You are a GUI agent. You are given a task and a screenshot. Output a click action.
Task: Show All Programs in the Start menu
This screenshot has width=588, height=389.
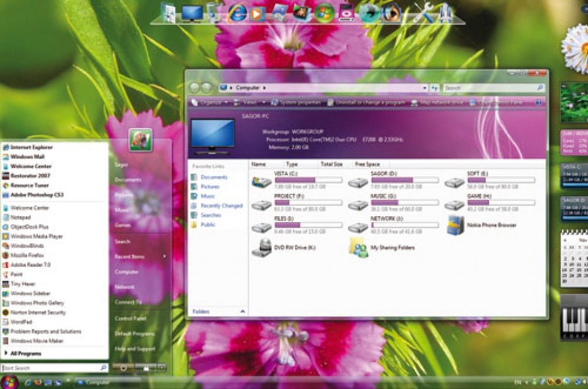(x=26, y=353)
